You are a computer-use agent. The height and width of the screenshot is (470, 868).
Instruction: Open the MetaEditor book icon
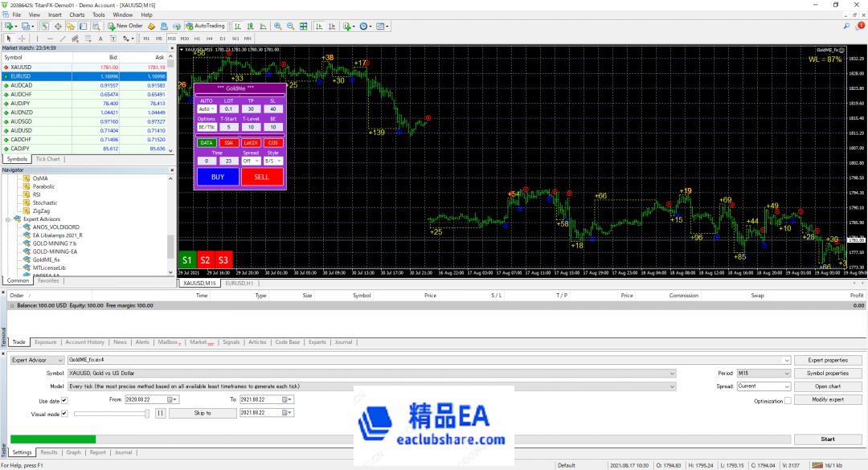tap(151, 26)
